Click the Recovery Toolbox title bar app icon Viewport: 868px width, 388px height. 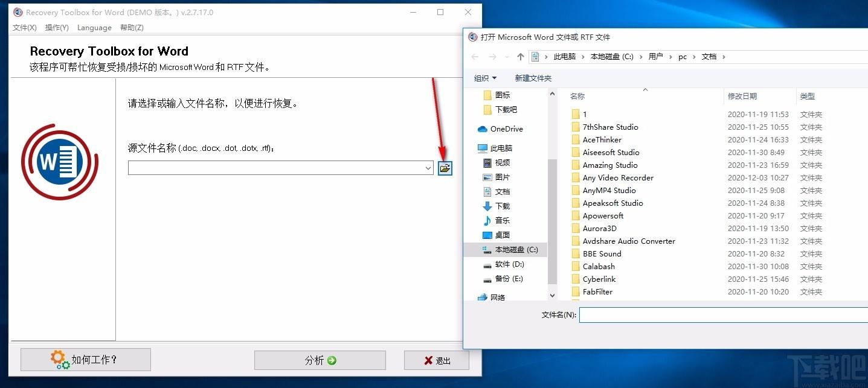click(x=18, y=12)
